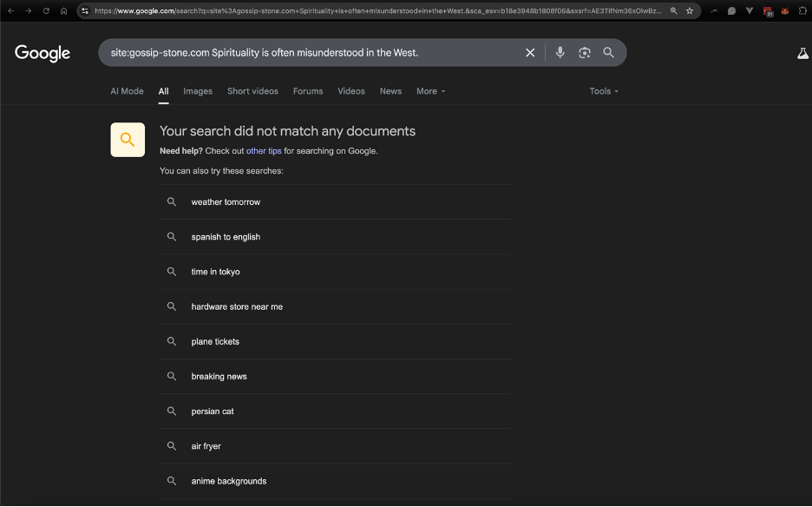Open the Videos tab

351,91
